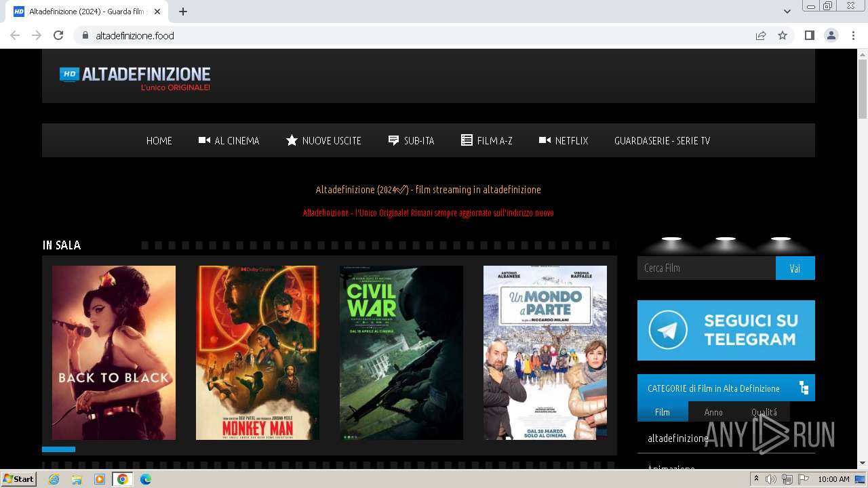This screenshot has width=868, height=488.
Task: Click the page vertical scrollbar thumb
Action: click(x=863, y=88)
